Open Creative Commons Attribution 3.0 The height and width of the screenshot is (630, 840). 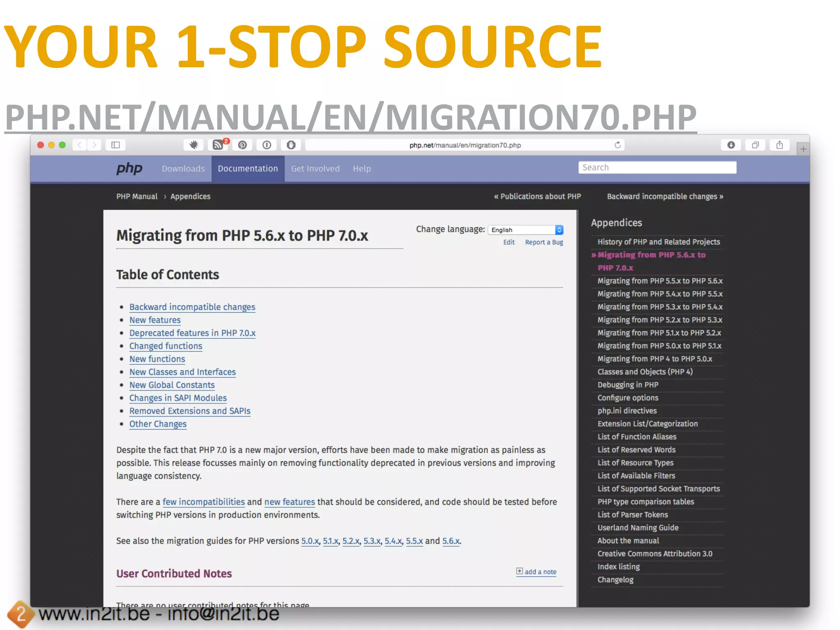coord(655,554)
